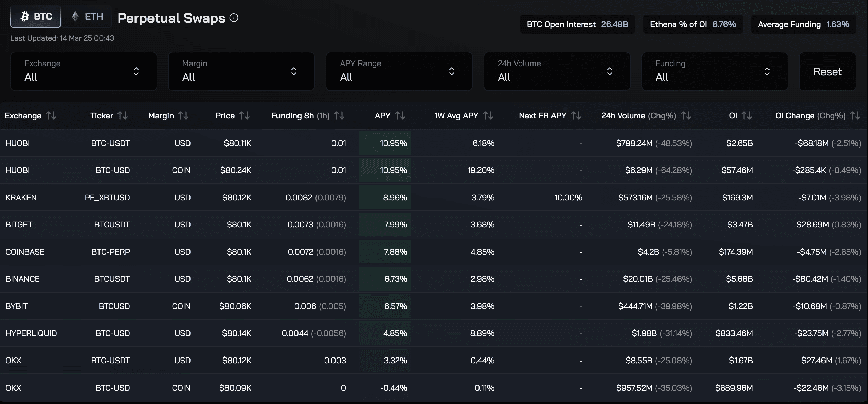Select KRAKEN exchange name
This screenshot has width=868, height=404.
point(21,198)
